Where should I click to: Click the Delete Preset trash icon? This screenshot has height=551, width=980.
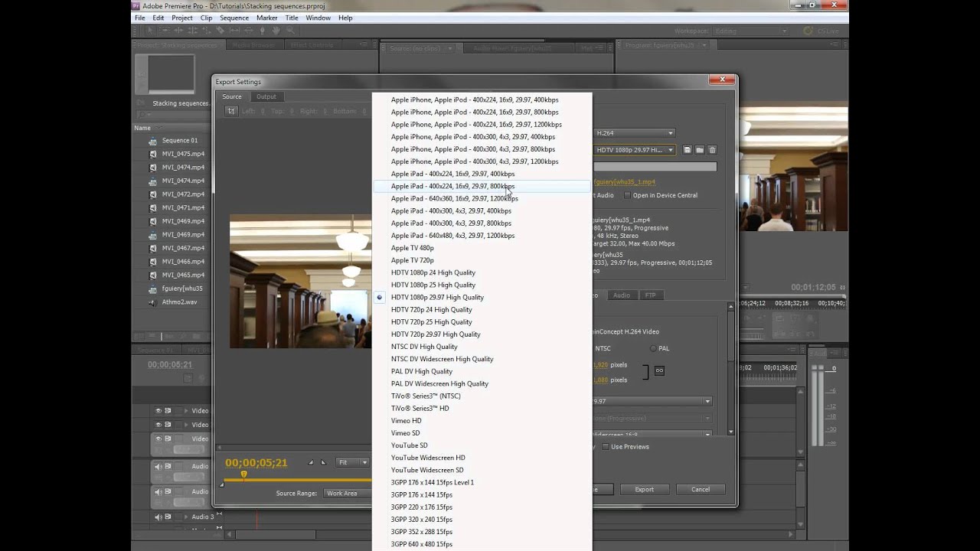tap(712, 150)
